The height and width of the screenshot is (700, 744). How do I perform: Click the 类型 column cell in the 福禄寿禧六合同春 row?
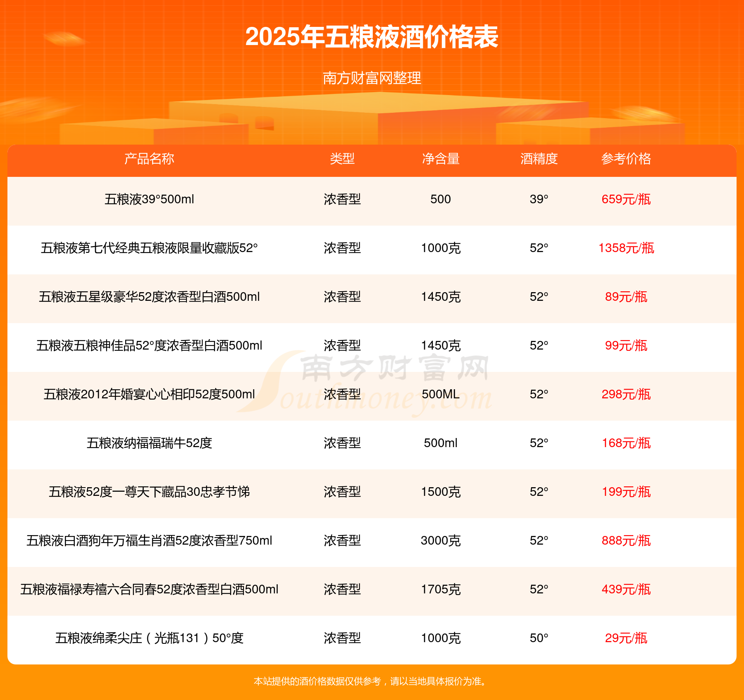click(342, 589)
